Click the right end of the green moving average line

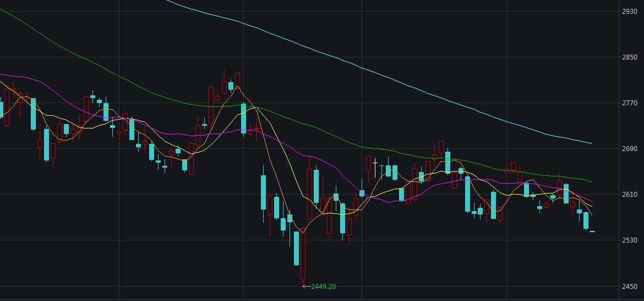(591, 181)
